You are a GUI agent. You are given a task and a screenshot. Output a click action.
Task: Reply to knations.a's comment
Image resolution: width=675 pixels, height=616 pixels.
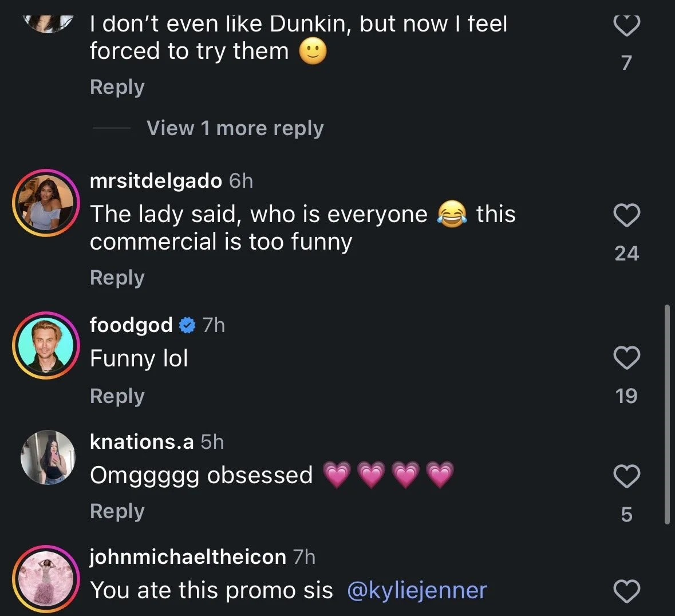(117, 512)
